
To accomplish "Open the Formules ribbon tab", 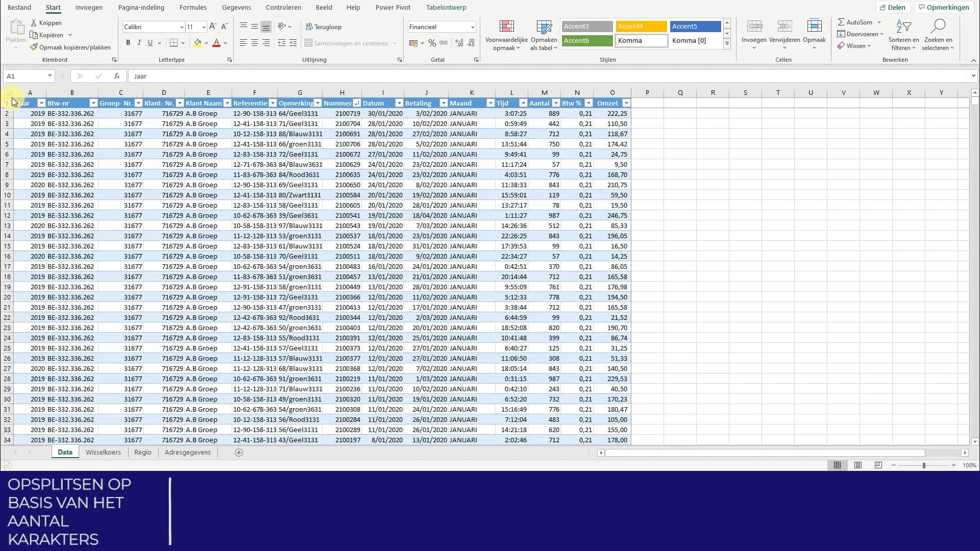I will coord(193,7).
